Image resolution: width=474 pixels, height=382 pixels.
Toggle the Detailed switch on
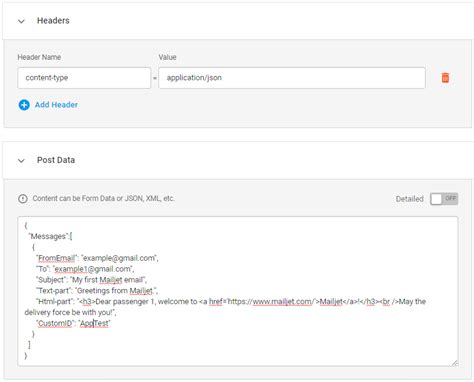[444, 199]
